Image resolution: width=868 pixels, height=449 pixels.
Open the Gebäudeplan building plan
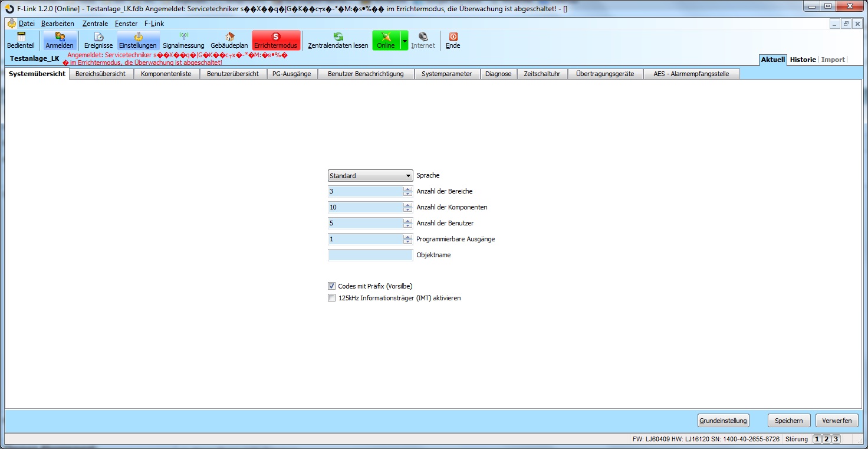pyautogui.click(x=229, y=40)
